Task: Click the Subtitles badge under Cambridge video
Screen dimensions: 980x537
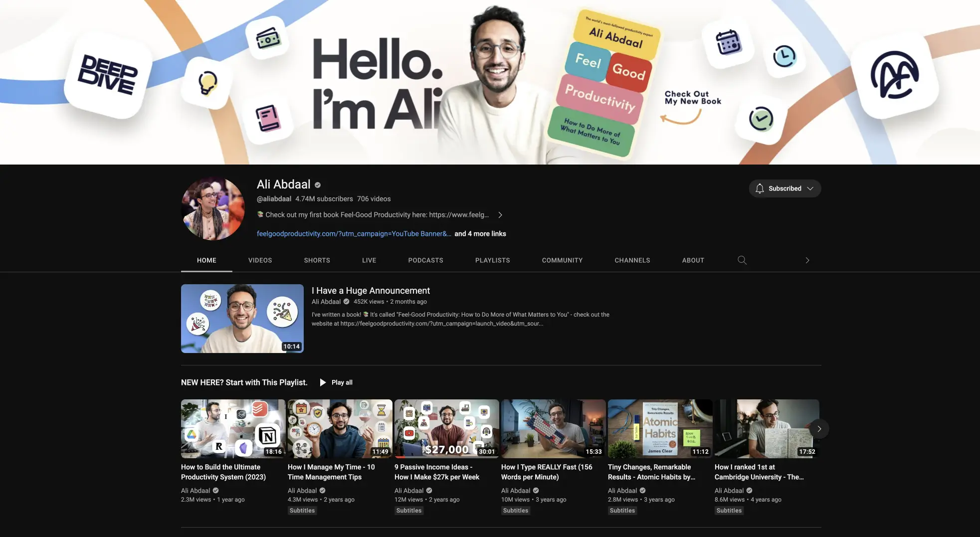Action: [729, 511]
